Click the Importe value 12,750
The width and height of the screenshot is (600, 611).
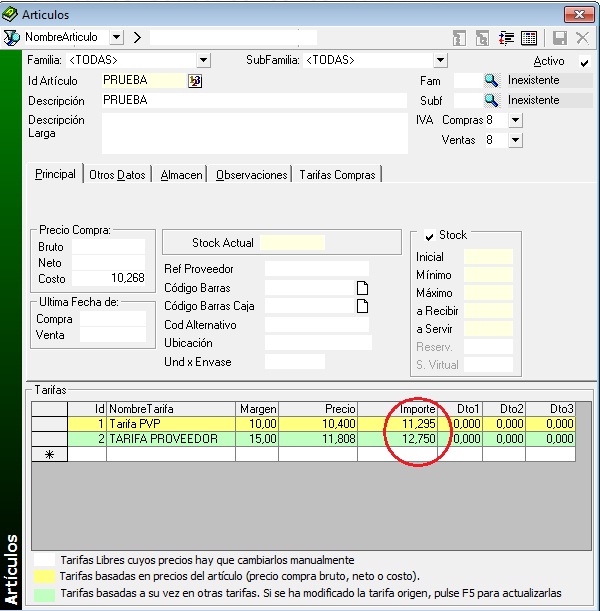pyautogui.click(x=397, y=439)
